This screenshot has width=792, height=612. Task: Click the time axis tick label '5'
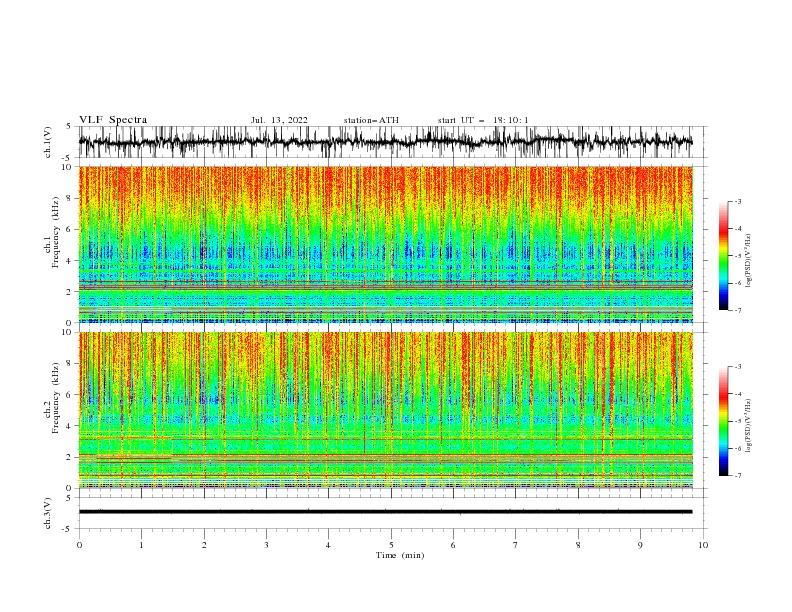point(391,545)
